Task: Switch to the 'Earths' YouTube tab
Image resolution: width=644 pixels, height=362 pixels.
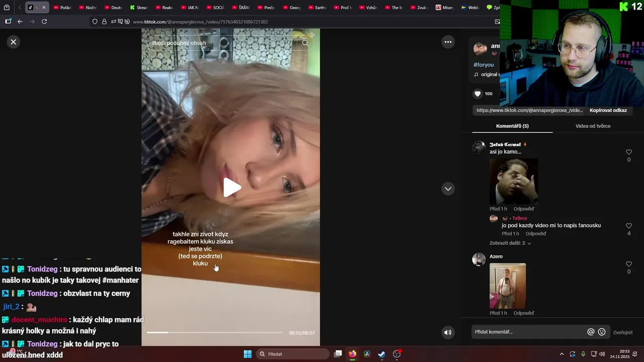Action: tap(317, 8)
